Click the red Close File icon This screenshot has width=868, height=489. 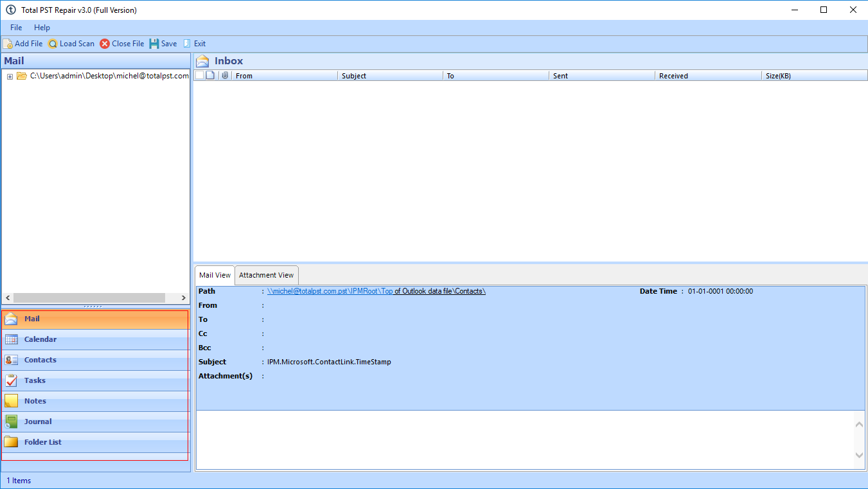coord(105,44)
